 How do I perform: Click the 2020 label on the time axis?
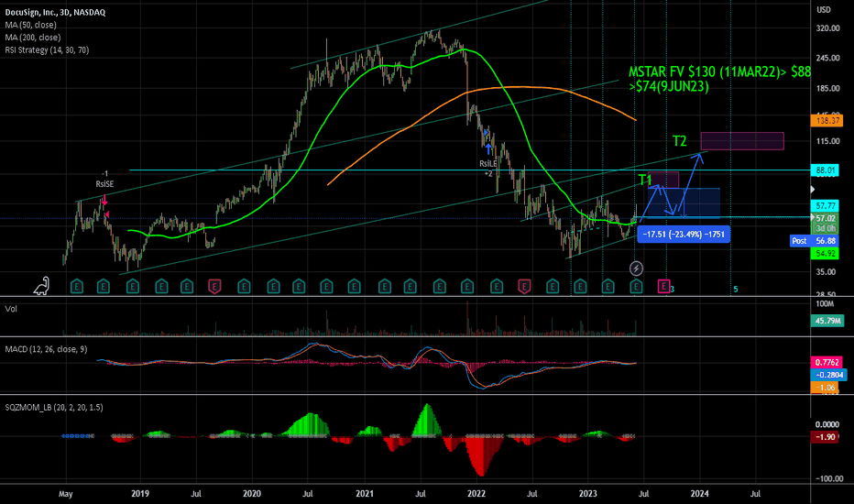(x=252, y=494)
